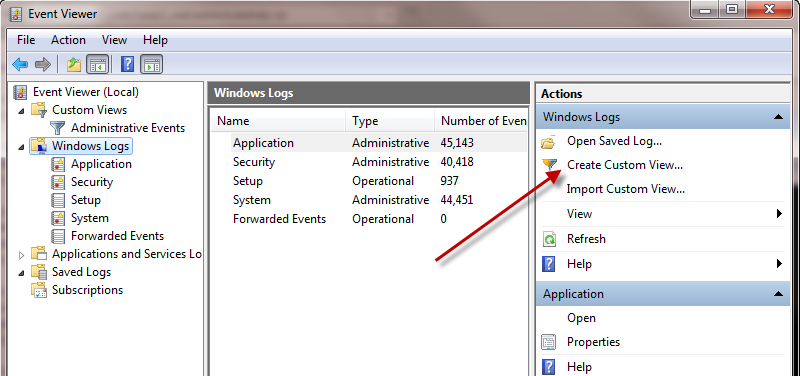
Task: Click the Back arrow toolbar icon
Action: pyautogui.click(x=20, y=65)
